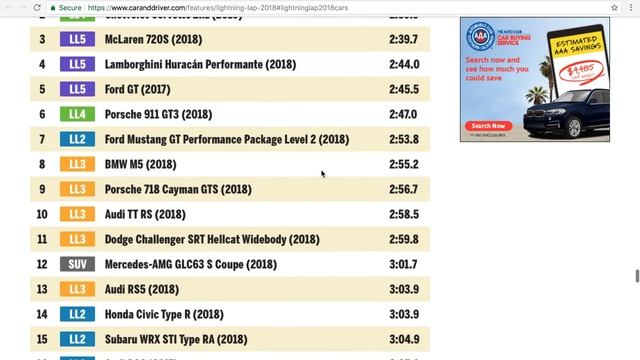
Task: Bookmark this page with the star icon
Action: [x=614, y=7]
